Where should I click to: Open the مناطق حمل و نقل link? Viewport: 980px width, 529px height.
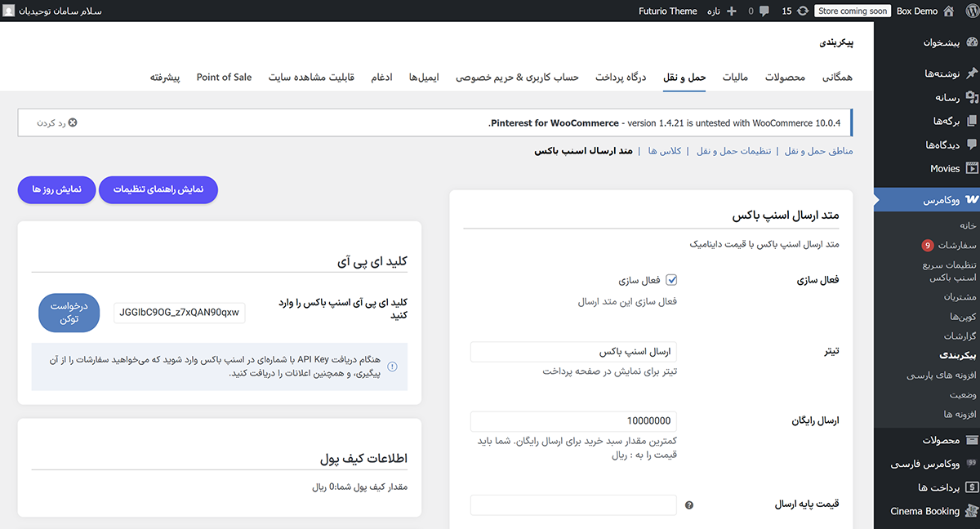(819, 151)
